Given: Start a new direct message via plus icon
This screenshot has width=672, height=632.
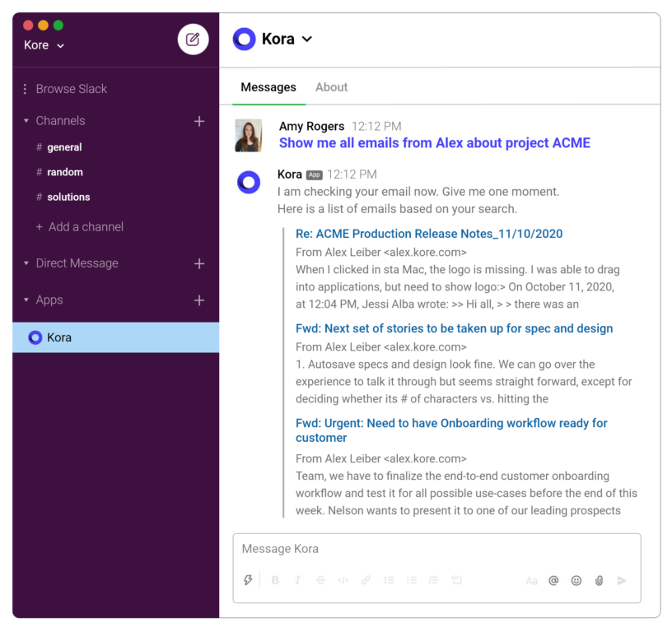Looking at the screenshot, I should coord(198,264).
